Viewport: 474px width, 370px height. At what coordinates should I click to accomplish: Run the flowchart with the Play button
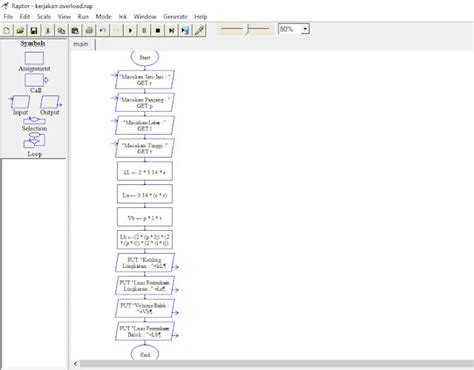pyautogui.click(x=130, y=31)
